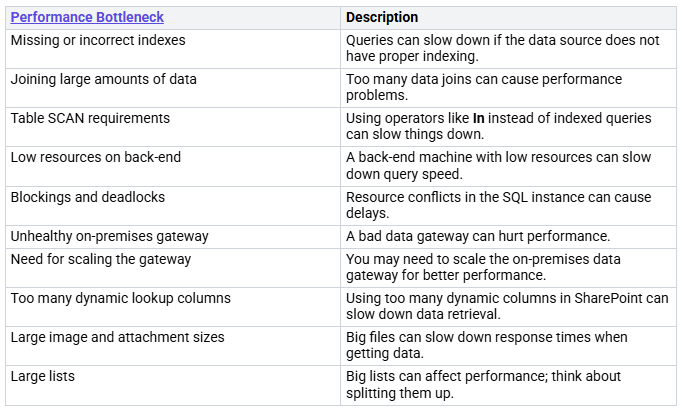
Task: Open the Performance Bottleneck header link
Action: [x=87, y=18]
